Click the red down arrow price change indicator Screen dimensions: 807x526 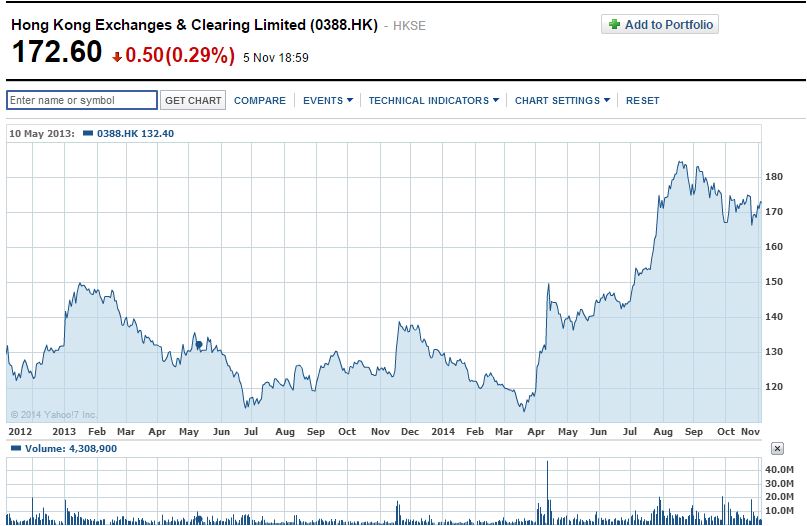pyautogui.click(x=117, y=57)
